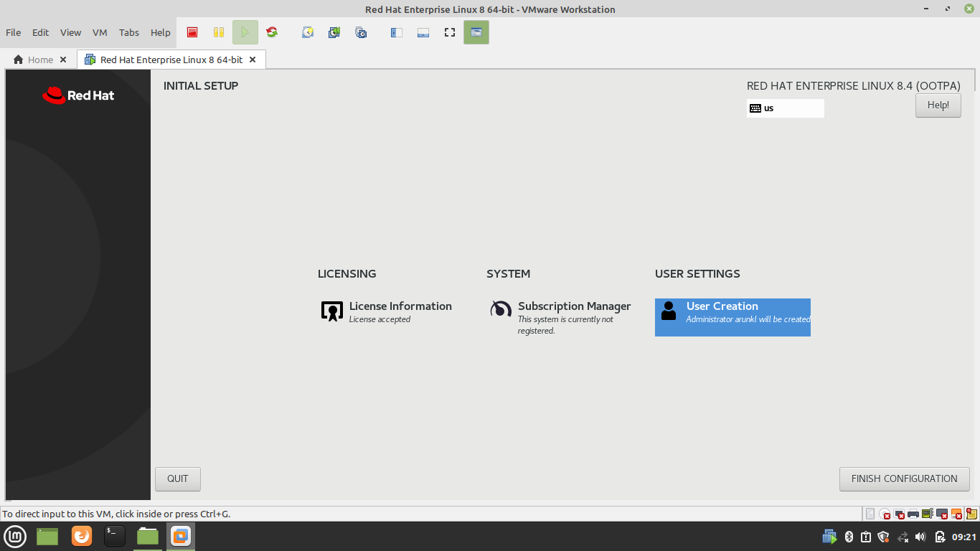Open the Linux Mint start menu
The width and height of the screenshot is (980, 551).
[x=16, y=536]
